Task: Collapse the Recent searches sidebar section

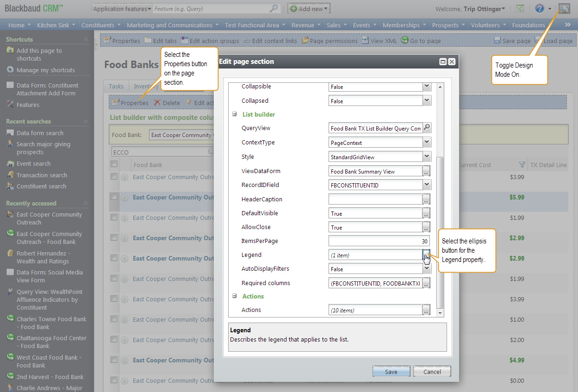Action: tap(86, 121)
